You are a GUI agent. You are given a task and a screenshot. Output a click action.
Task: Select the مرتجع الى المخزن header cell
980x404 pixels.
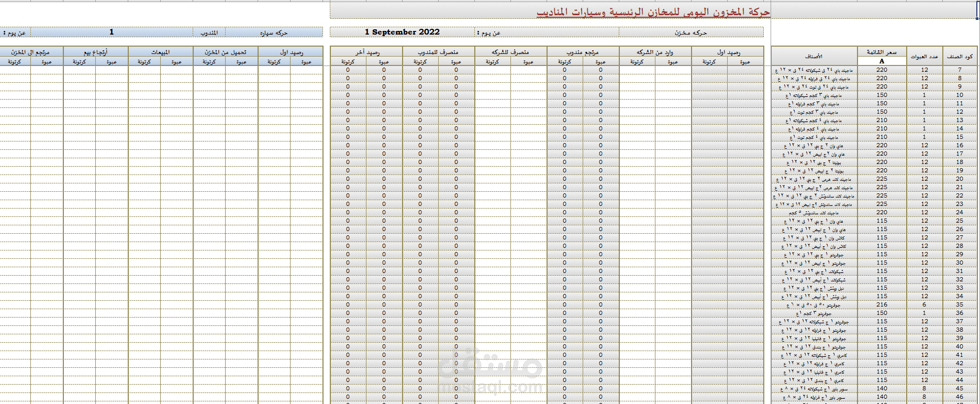30,52
